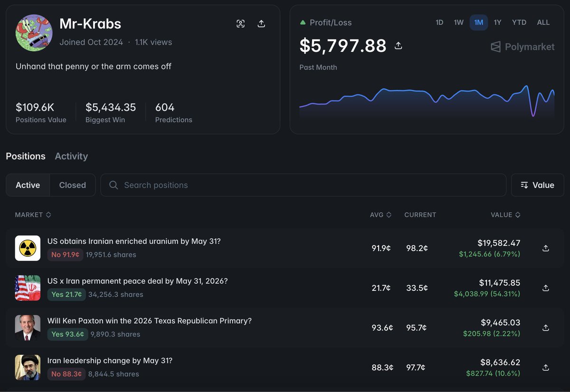This screenshot has height=392, width=570.
Task: Click the 604 Predictions stat
Action: coord(173,112)
